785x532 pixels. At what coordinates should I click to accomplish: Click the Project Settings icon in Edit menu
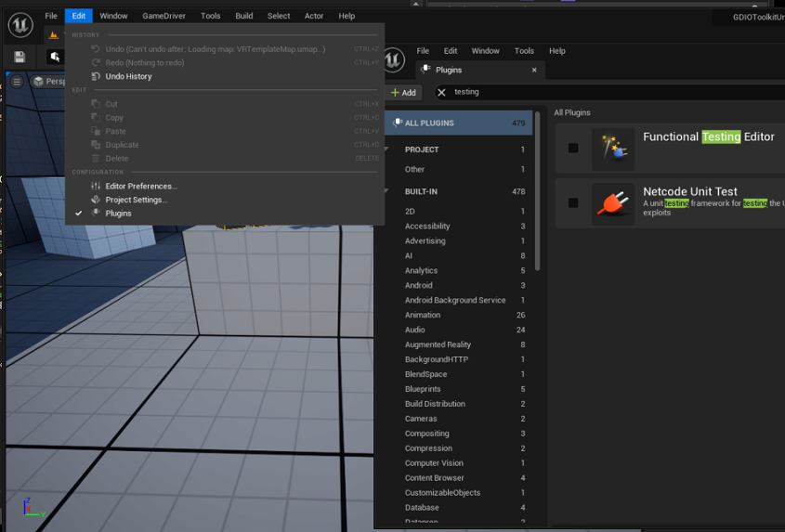coord(97,200)
